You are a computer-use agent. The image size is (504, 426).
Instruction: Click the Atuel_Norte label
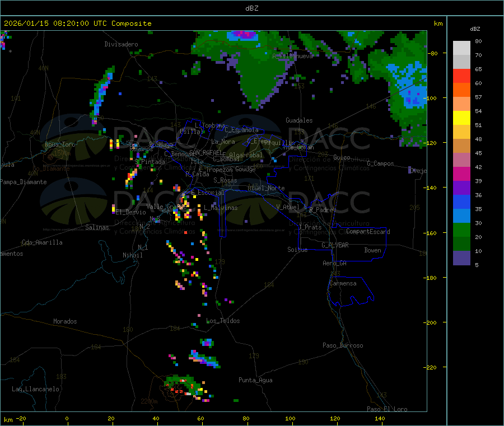tap(266, 188)
